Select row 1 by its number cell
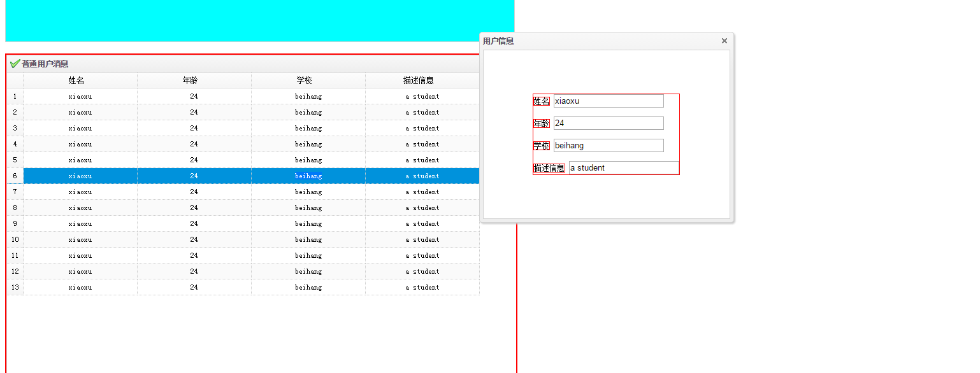 [x=15, y=96]
